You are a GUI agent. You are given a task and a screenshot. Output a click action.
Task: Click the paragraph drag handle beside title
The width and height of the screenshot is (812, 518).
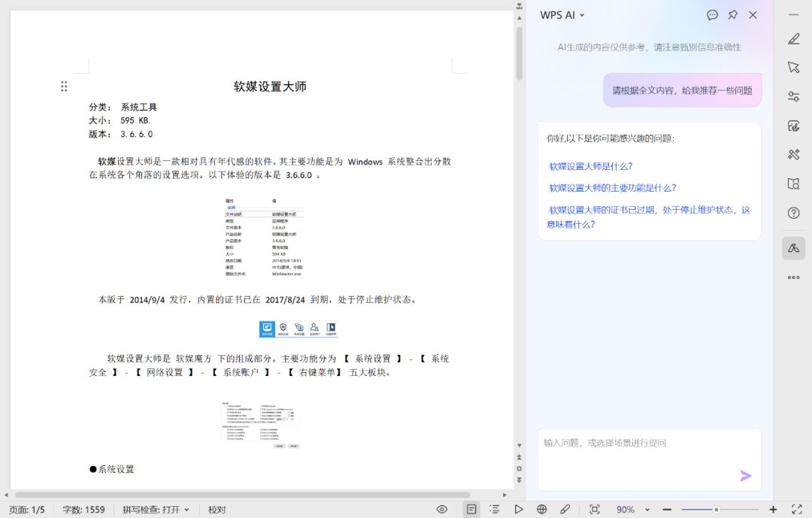(64, 86)
